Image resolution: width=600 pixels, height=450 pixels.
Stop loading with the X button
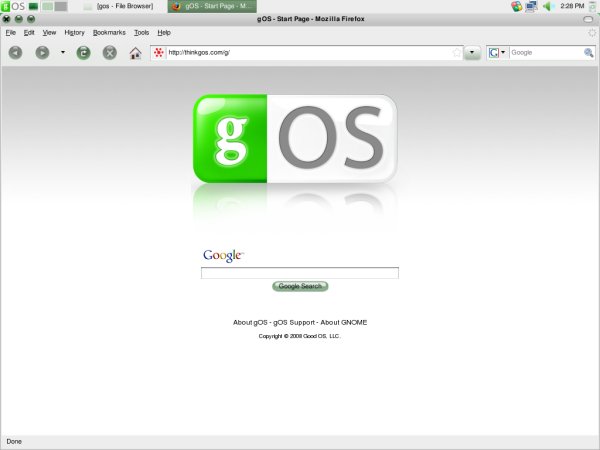coord(109,52)
